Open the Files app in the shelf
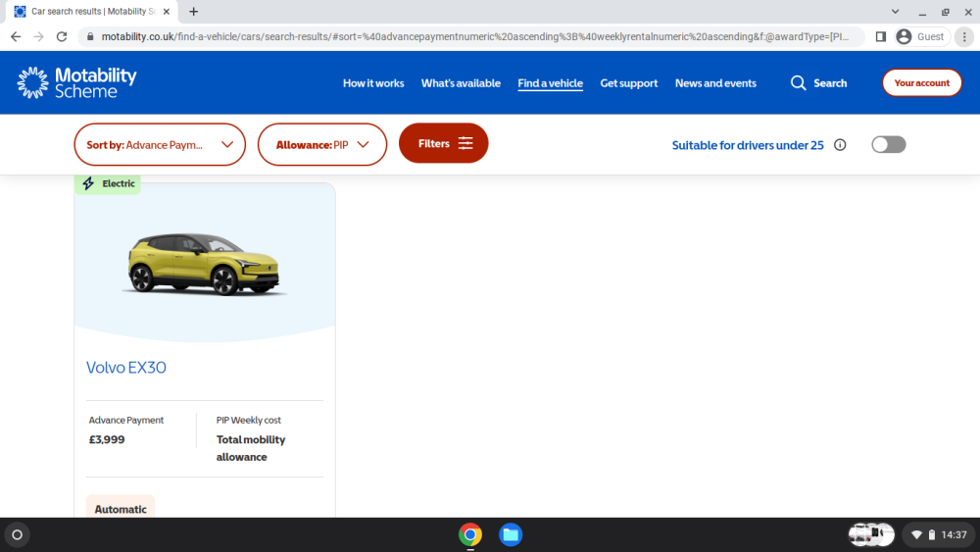 tap(511, 534)
